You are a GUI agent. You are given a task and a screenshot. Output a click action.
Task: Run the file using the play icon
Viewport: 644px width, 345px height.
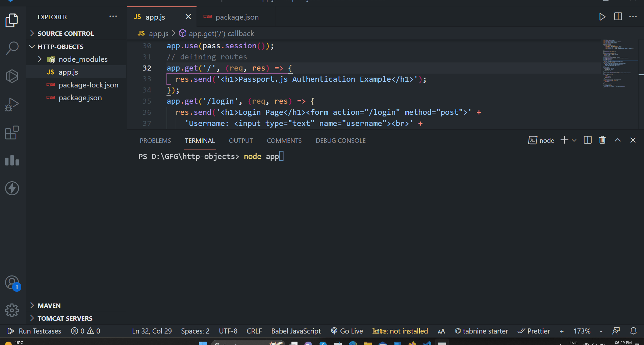602,16
